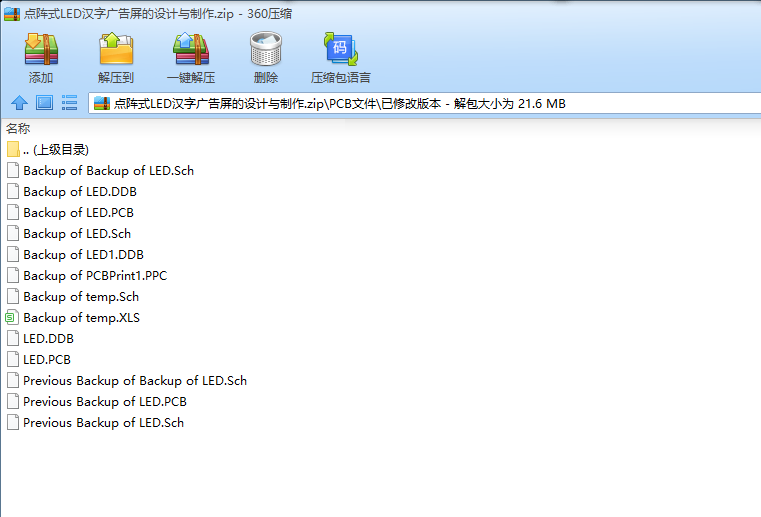Click the 名称 column header
761x517 pixels.
point(18,129)
